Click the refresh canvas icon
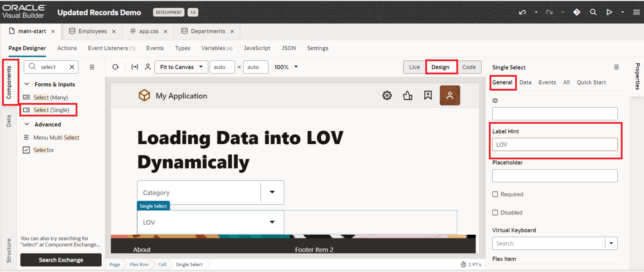This screenshot has height=272, width=644. [116, 67]
